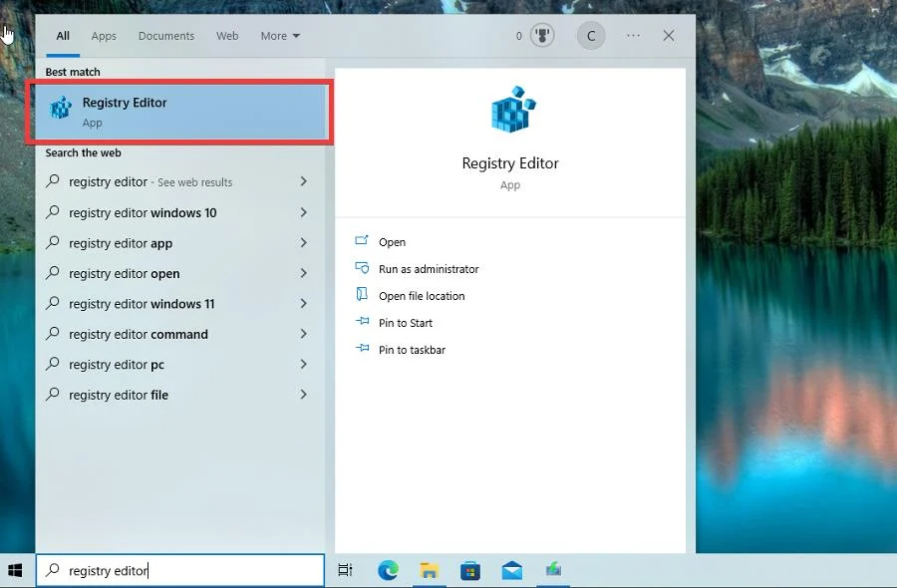Viewport: 897px width, 588px height.
Task: Click the 'Search the web' section heading
Action: (x=83, y=152)
